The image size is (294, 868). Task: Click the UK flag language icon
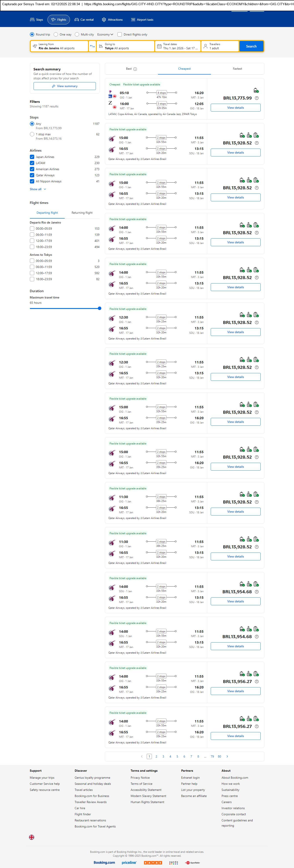coord(32,837)
